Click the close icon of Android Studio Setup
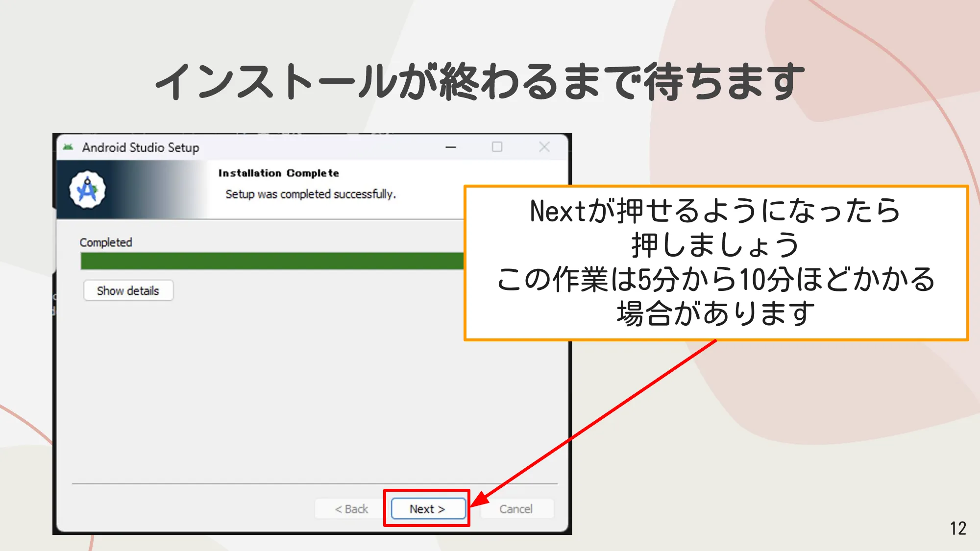The image size is (980, 551). tap(544, 146)
